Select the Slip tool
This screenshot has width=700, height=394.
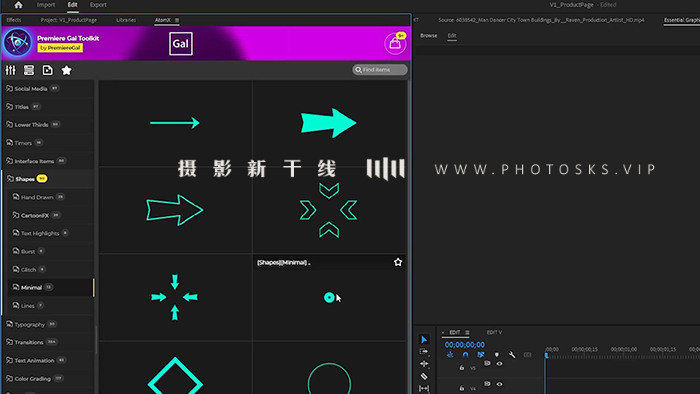coord(424,389)
